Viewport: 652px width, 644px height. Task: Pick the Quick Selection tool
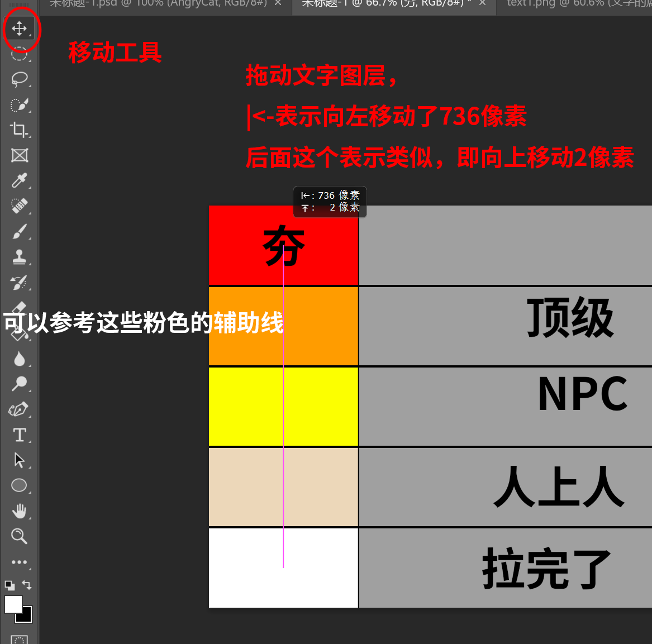(20, 105)
